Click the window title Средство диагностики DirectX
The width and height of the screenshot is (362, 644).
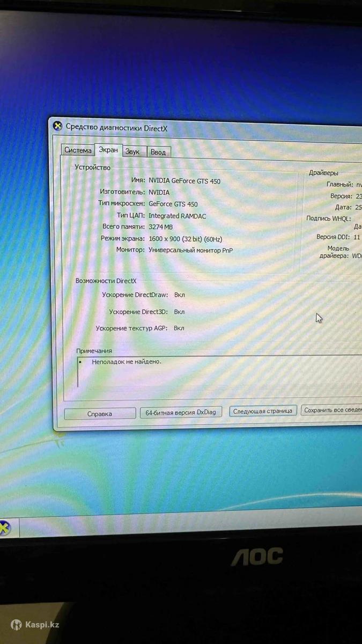point(116,128)
